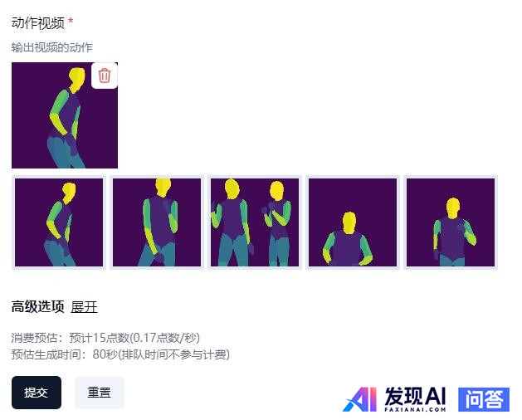Click the 预估生成时间 estimated time text
This screenshot has width=522, height=420.
coord(120,354)
